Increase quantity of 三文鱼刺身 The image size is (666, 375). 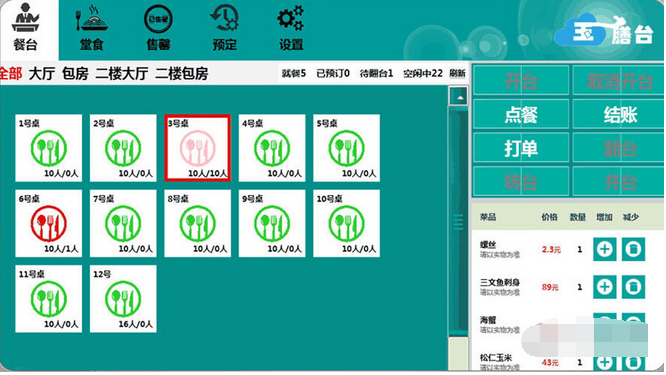click(x=604, y=287)
